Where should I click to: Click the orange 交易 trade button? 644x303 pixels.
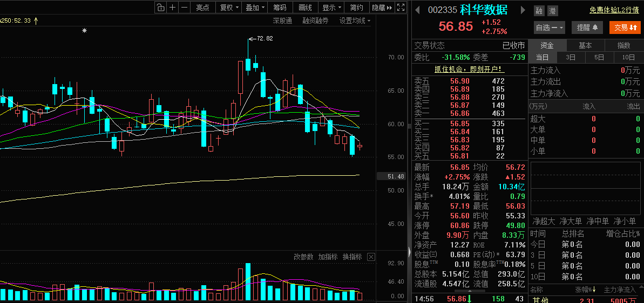pos(624,27)
